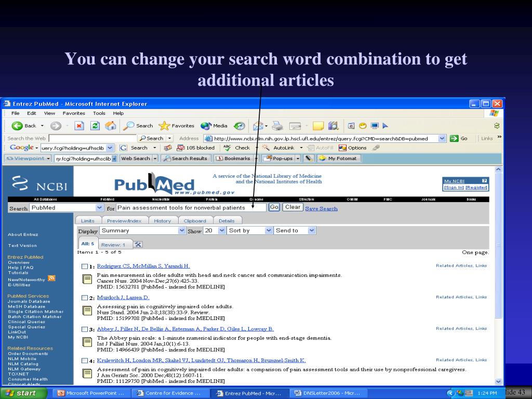Expand the Google toolbar search box dropdown
The height and width of the screenshot is (399, 532).
click(110, 148)
